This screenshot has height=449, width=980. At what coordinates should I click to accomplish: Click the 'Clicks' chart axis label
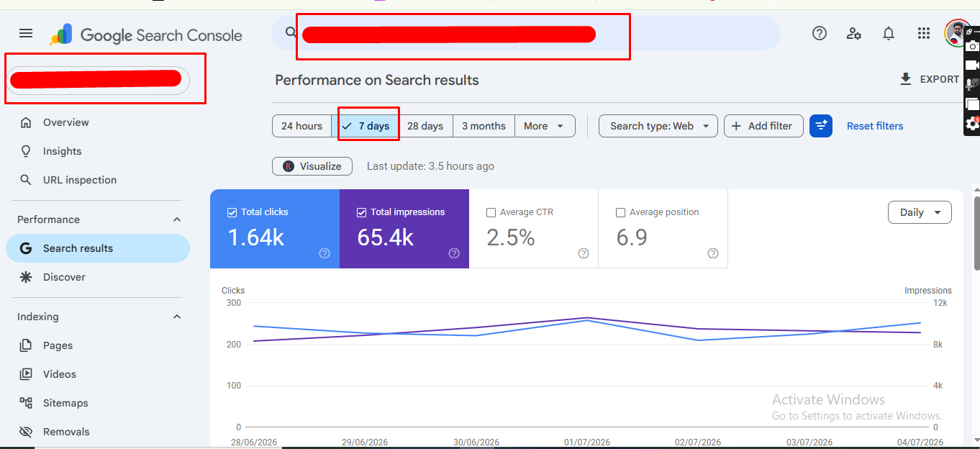pos(233,291)
